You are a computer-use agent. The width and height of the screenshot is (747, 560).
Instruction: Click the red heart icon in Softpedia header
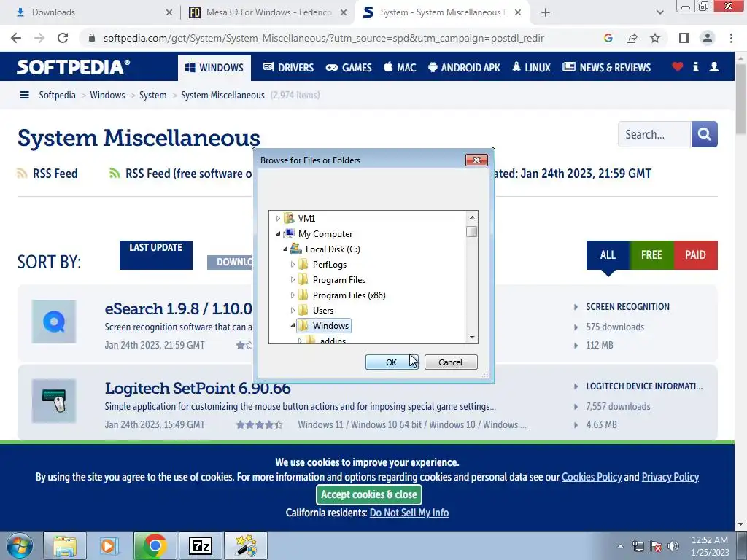click(x=678, y=66)
